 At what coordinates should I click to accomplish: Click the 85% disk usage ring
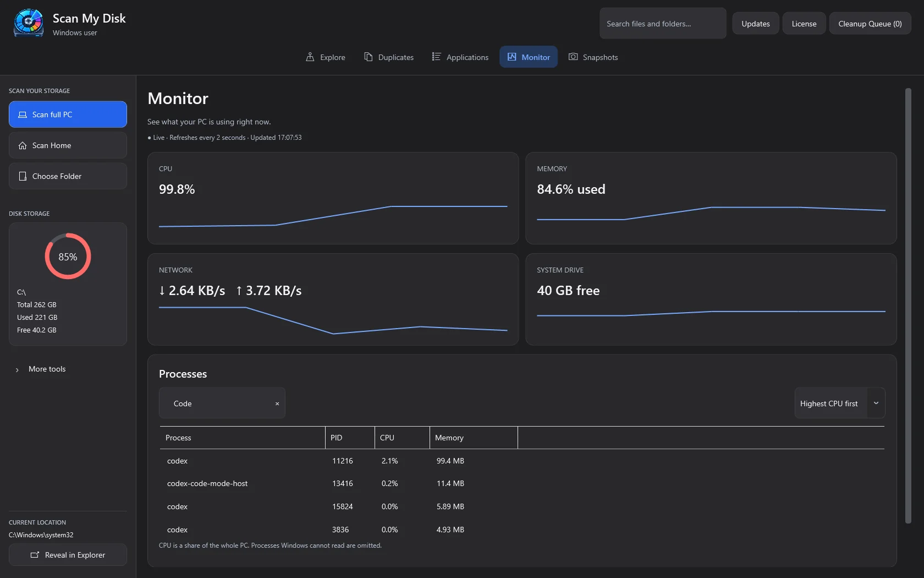[68, 257]
